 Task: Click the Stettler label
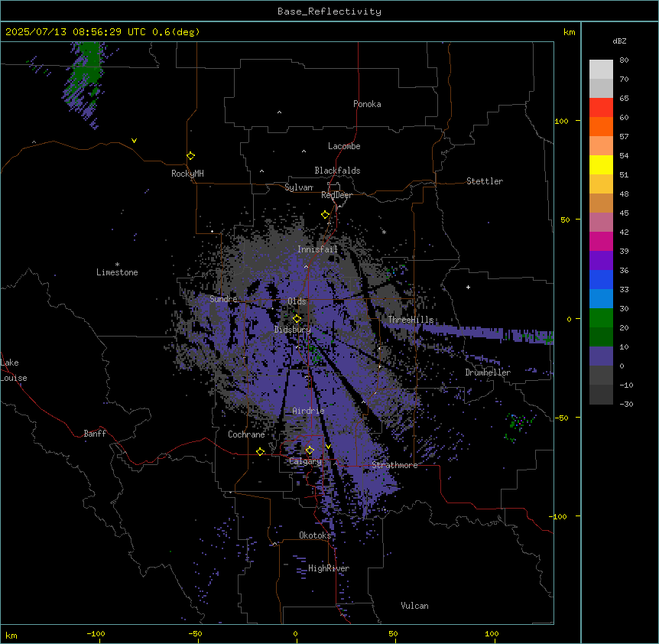pos(484,181)
